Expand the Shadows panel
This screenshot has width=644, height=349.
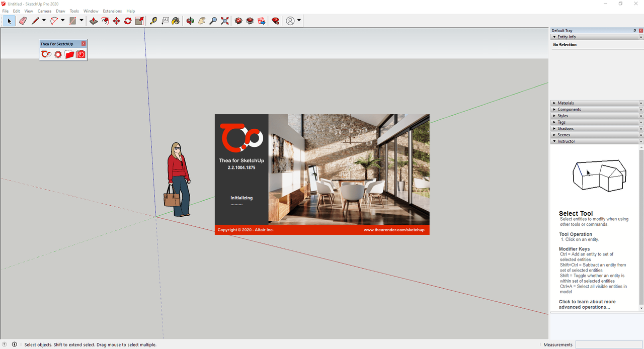click(554, 129)
